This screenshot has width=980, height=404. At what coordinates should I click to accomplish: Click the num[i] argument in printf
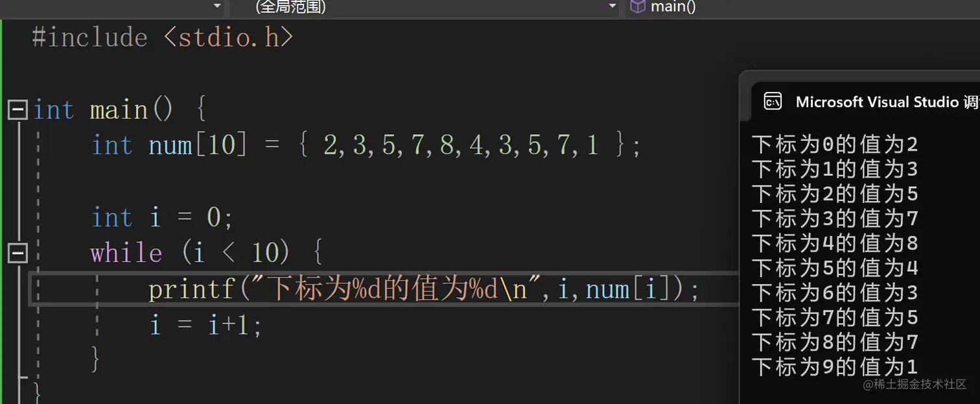coord(629,290)
